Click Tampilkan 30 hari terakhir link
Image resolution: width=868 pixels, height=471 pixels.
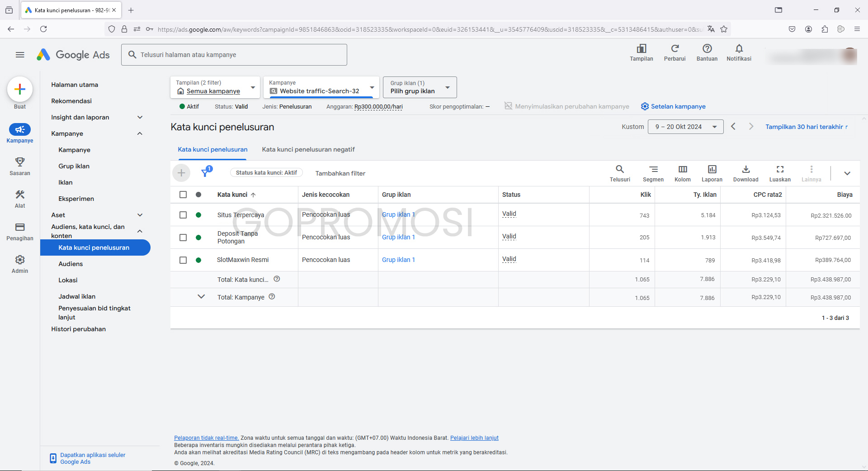click(x=804, y=127)
